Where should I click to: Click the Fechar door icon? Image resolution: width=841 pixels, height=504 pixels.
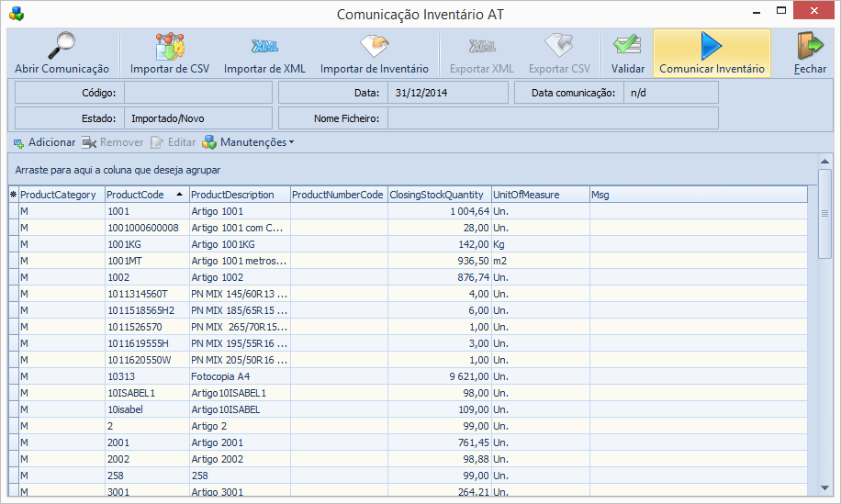(x=810, y=46)
